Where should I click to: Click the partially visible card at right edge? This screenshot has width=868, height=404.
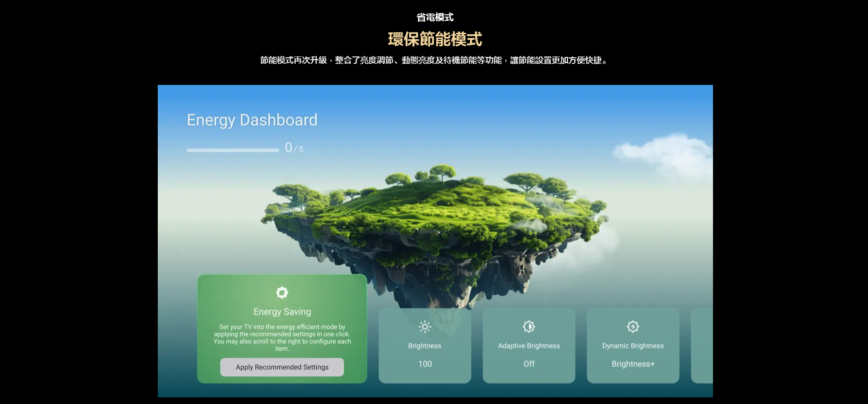coord(702,346)
